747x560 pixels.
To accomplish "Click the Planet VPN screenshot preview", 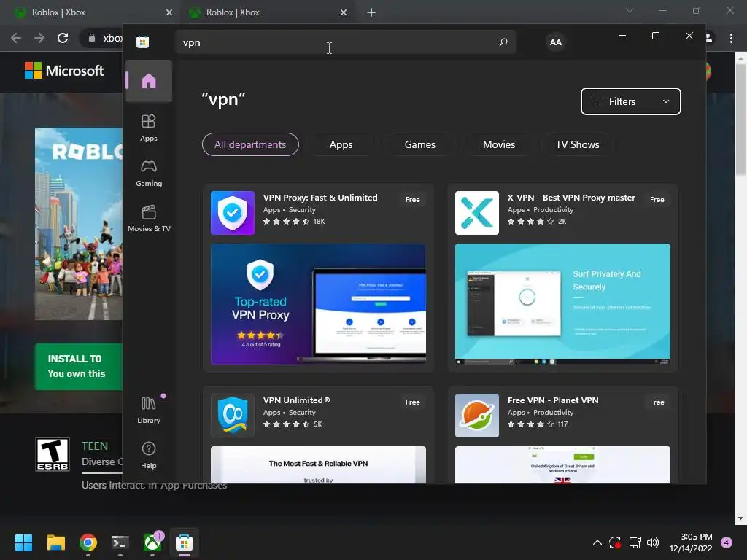I will (x=562, y=464).
